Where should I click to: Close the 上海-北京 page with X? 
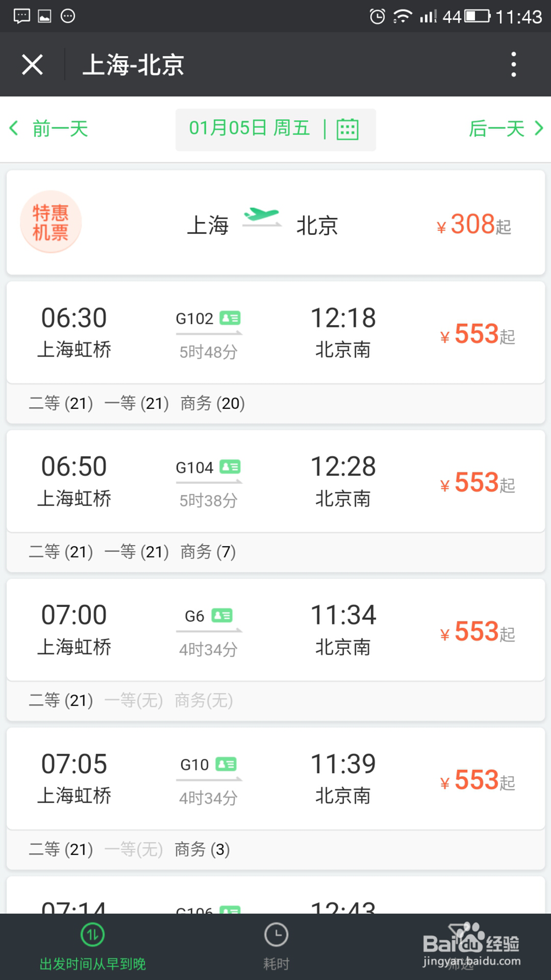(x=33, y=64)
